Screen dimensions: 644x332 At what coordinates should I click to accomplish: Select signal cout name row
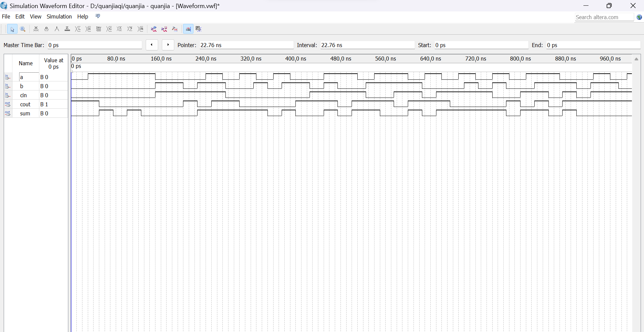[x=36, y=104]
